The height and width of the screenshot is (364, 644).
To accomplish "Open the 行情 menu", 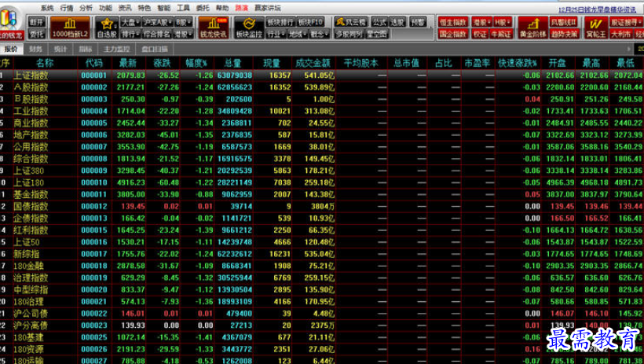I will pos(67,8).
